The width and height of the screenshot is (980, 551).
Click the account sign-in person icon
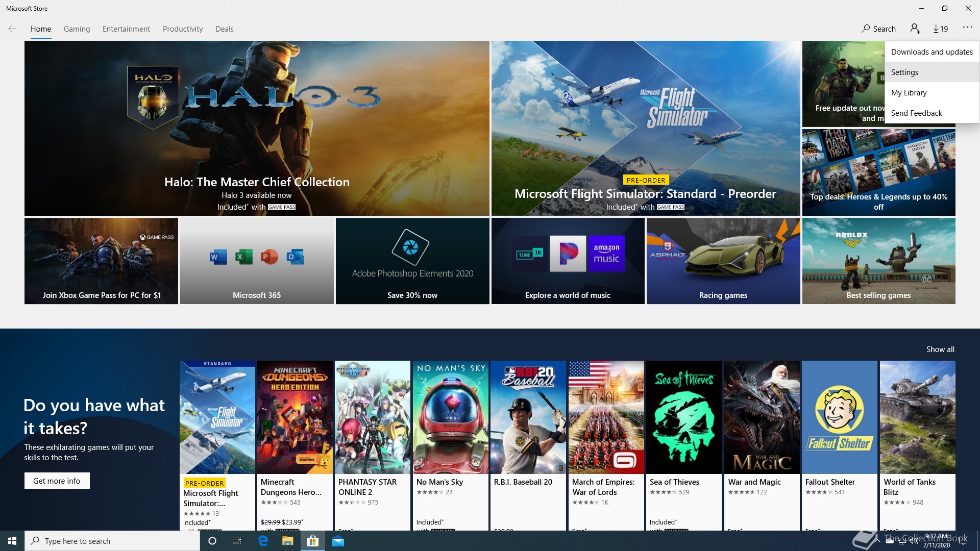(915, 29)
